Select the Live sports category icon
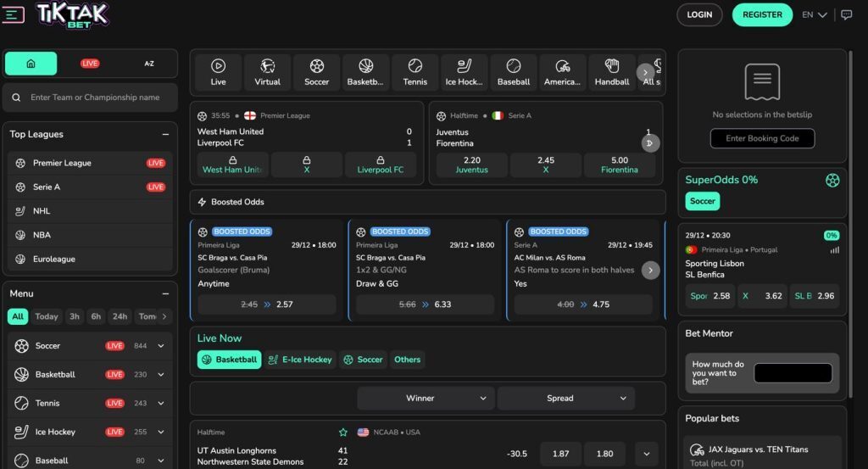This screenshot has height=469, width=868. pos(218,73)
